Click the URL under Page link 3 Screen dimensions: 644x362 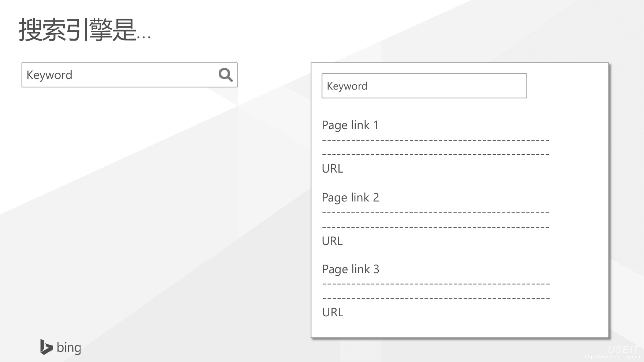tap(333, 312)
